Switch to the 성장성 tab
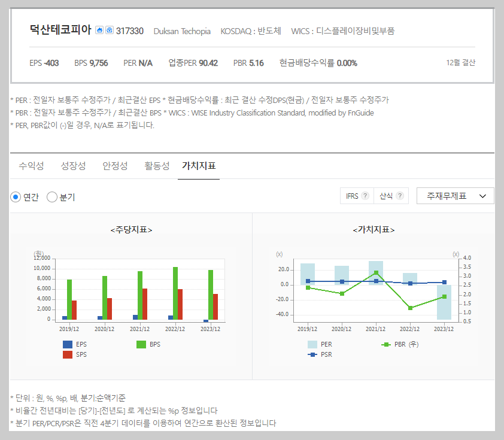Image resolution: width=504 pixels, height=440 pixels. point(73,166)
